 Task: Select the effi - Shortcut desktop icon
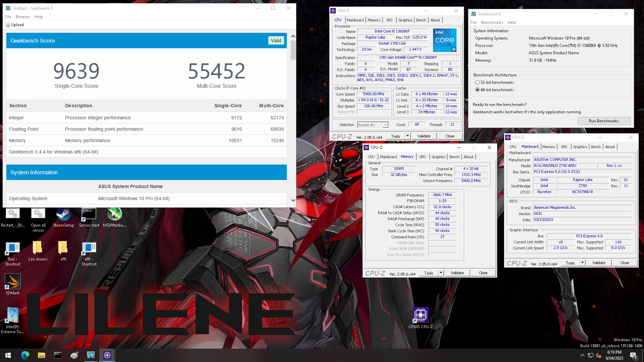click(89, 254)
